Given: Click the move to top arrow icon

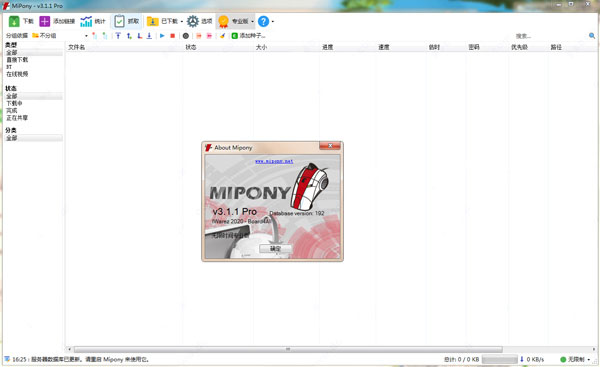Looking at the screenshot, I should pos(118,36).
